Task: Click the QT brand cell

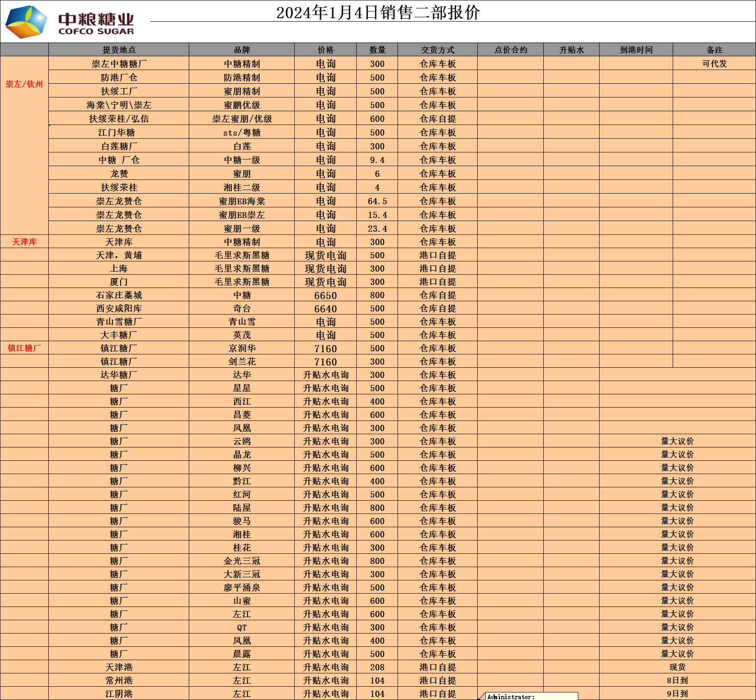Action: click(242, 627)
